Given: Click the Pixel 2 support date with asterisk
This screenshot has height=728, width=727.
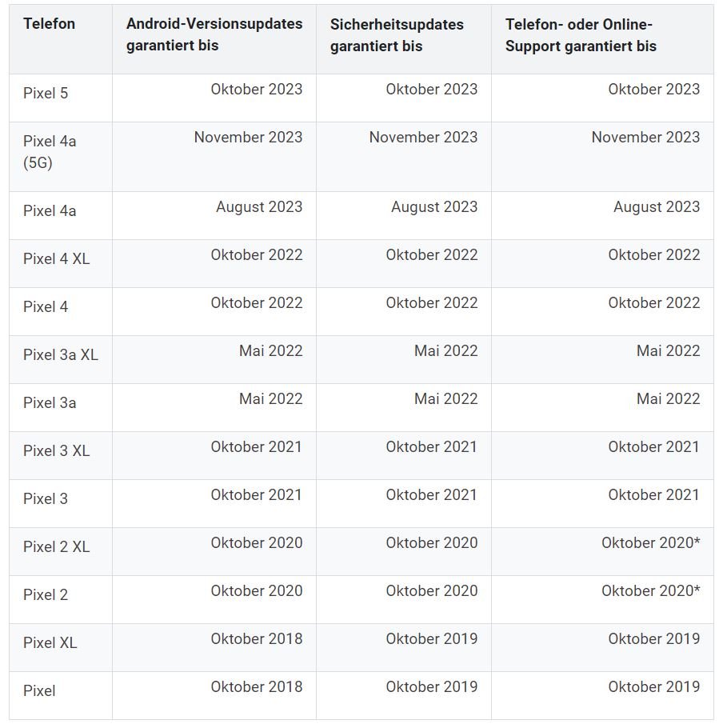Looking at the screenshot, I should 650,591.
